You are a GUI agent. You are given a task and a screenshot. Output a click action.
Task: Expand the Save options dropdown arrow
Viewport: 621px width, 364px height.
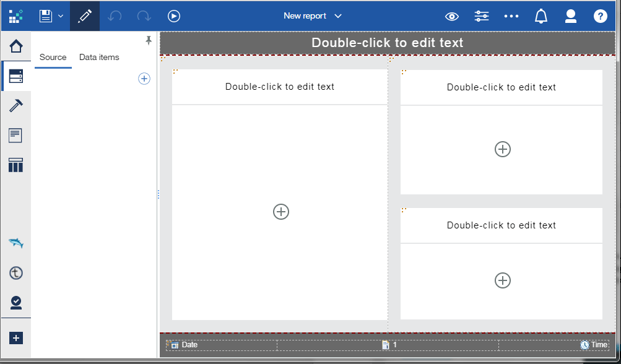tap(61, 16)
